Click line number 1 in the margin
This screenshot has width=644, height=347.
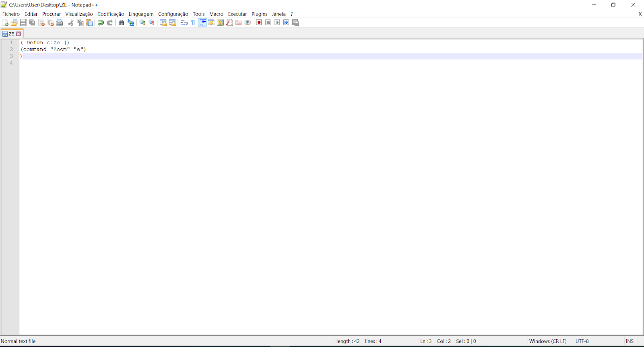11,43
